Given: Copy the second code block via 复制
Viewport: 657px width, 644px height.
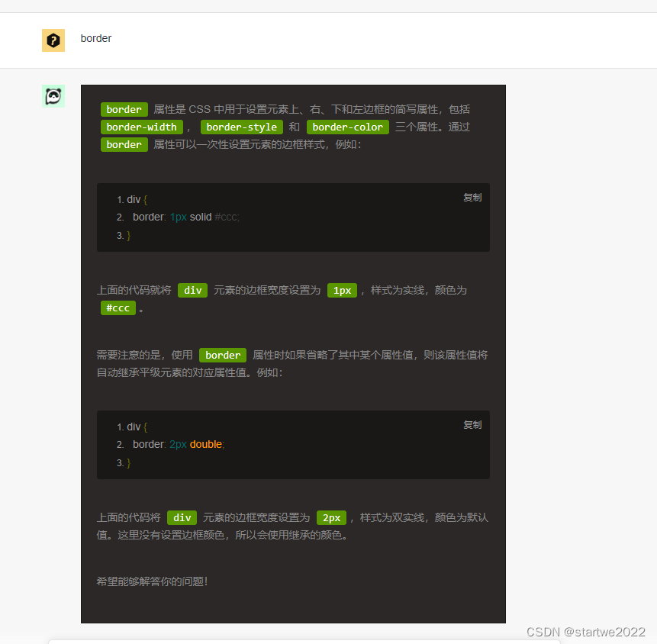Looking at the screenshot, I should point(472,425).
